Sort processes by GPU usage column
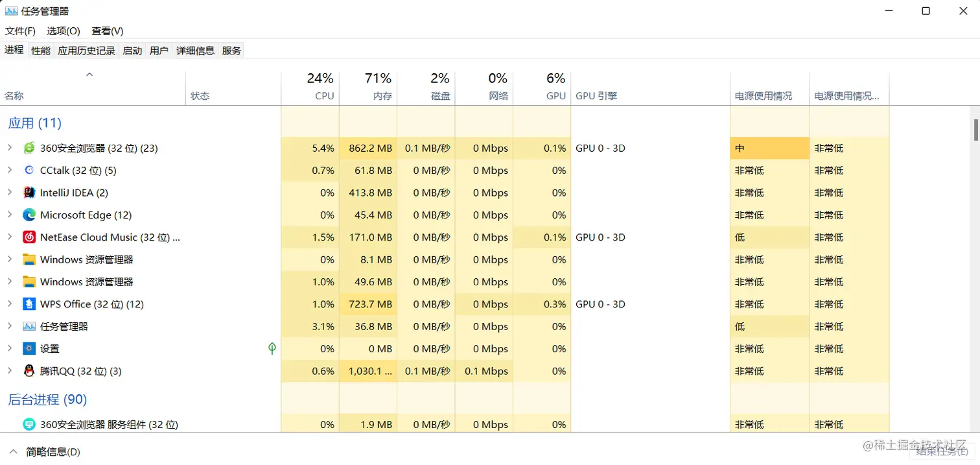 (542, 88)
